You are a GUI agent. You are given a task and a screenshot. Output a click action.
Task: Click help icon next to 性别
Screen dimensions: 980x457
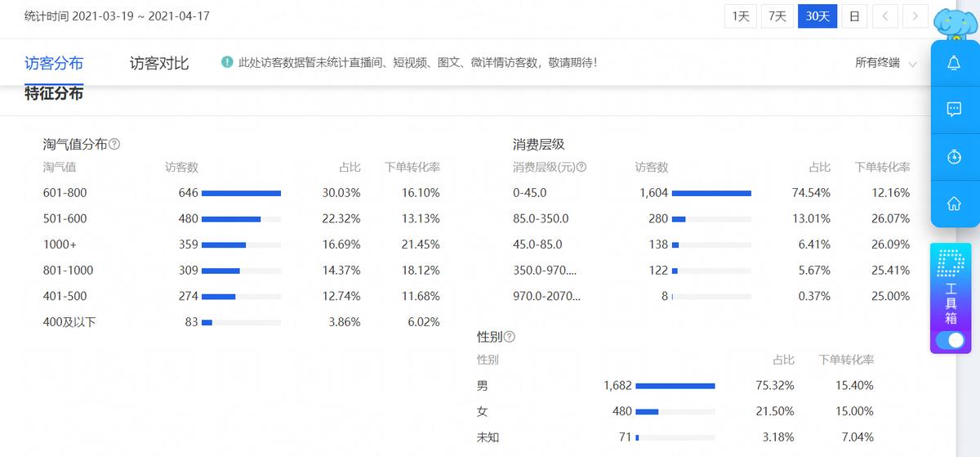(x=510, y=337)
